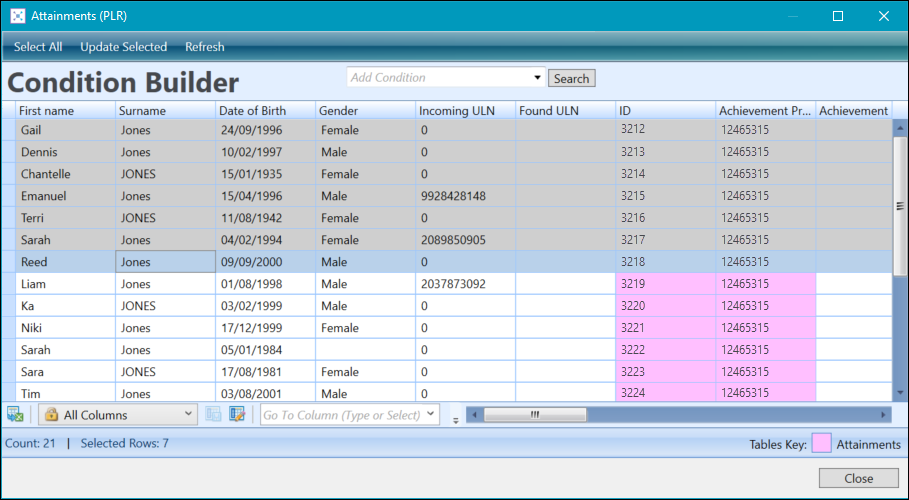Click the Gender cell in Niki's row
Screen dimensions: 909x500
(365, 328)
